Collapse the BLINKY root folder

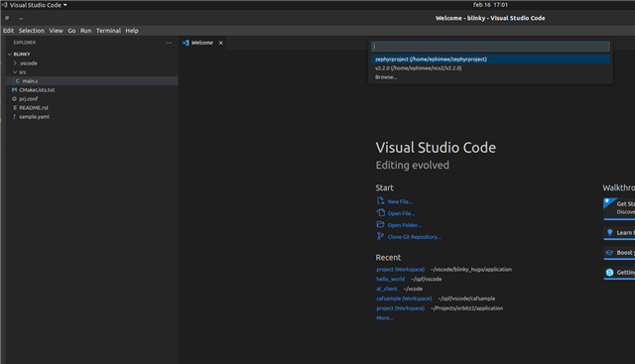(10, 54)
